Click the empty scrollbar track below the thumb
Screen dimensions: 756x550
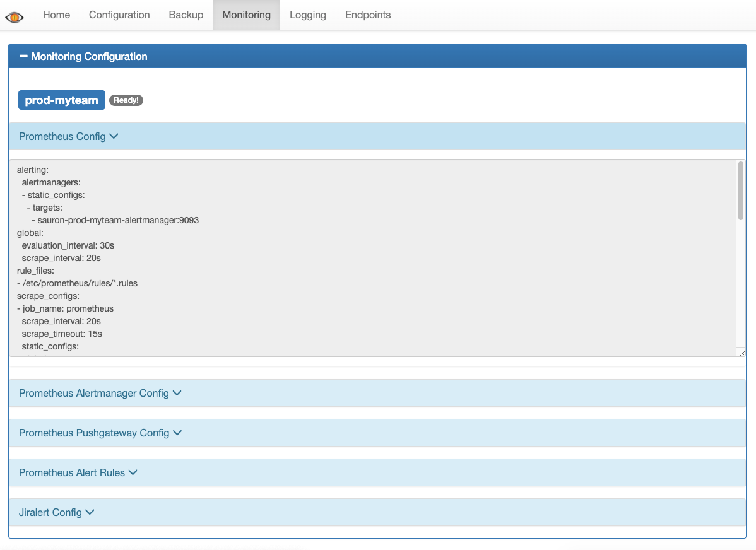click(x=740, y=284)
